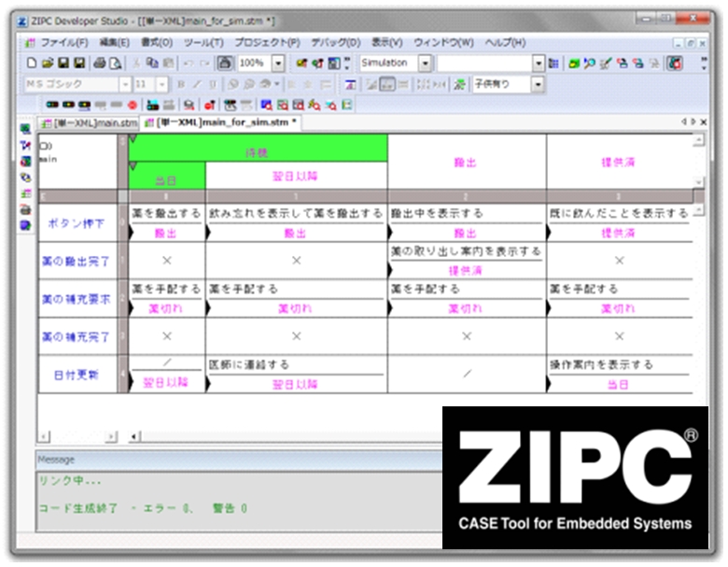The height and width of the screenshot is (567, 728).
Task: Open the Simulation mode dropdown
Action: pos(426,64)
